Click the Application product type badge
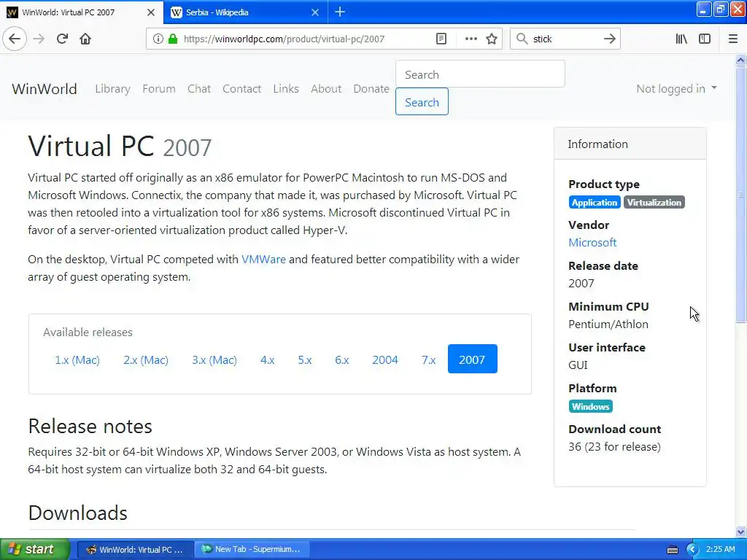747x560 pixels. 594,203
